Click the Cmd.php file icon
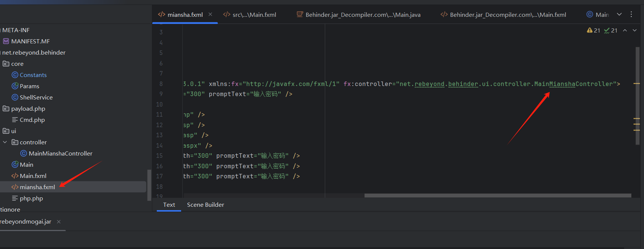Image resolution: width=644 pixels, height=249 pixels. [15, 120]
